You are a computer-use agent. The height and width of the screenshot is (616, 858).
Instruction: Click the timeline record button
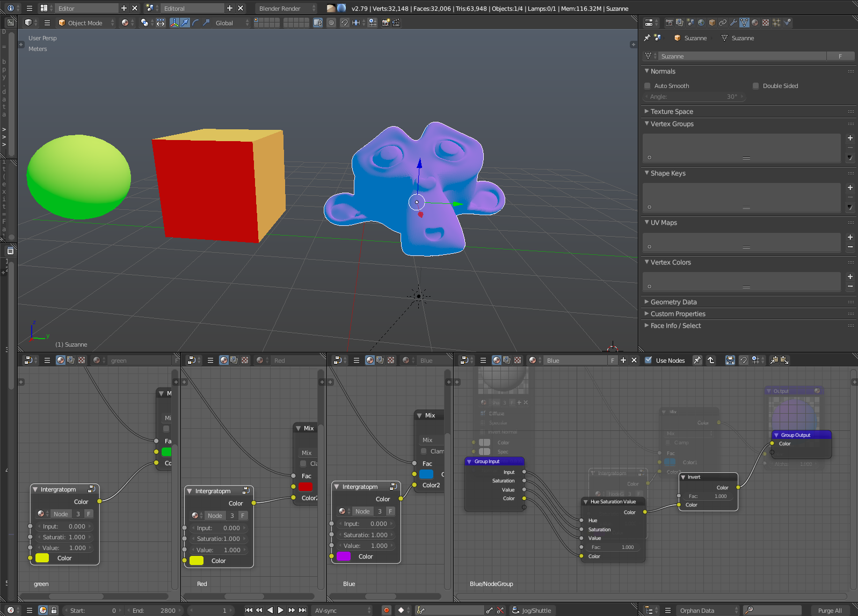(x=386, y=610)
